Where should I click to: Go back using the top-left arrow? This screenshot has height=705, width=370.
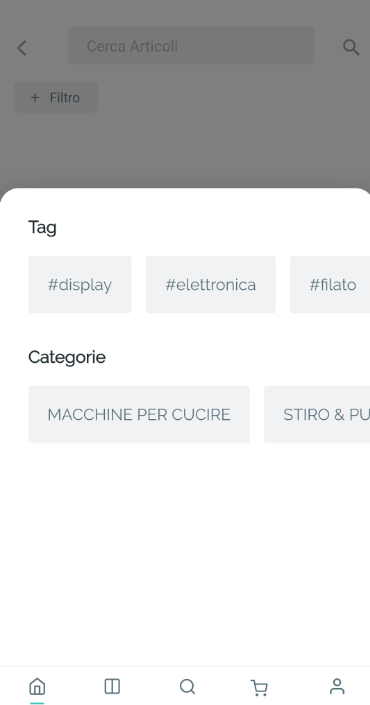point(22,48)
